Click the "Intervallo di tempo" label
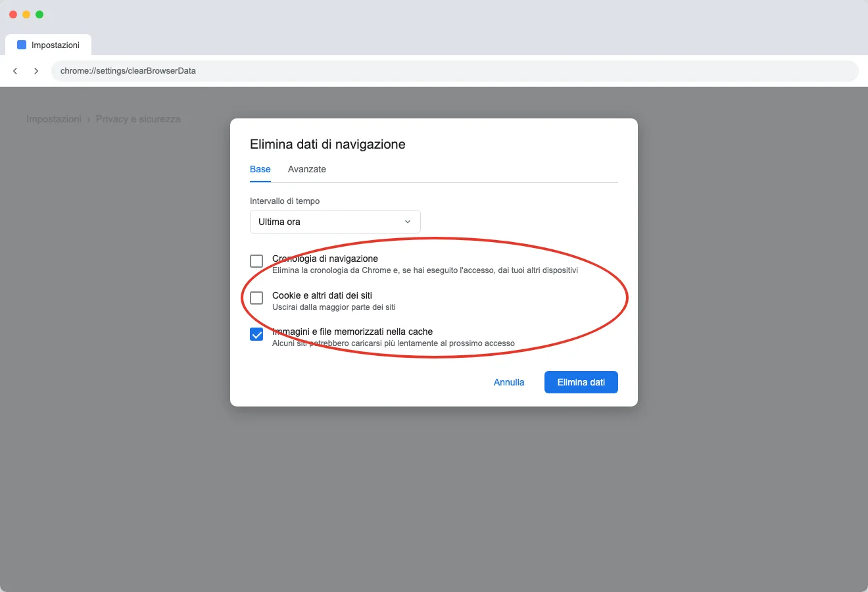Image resolution: width=868 pixels, height=592 pixels. [285, 201]
